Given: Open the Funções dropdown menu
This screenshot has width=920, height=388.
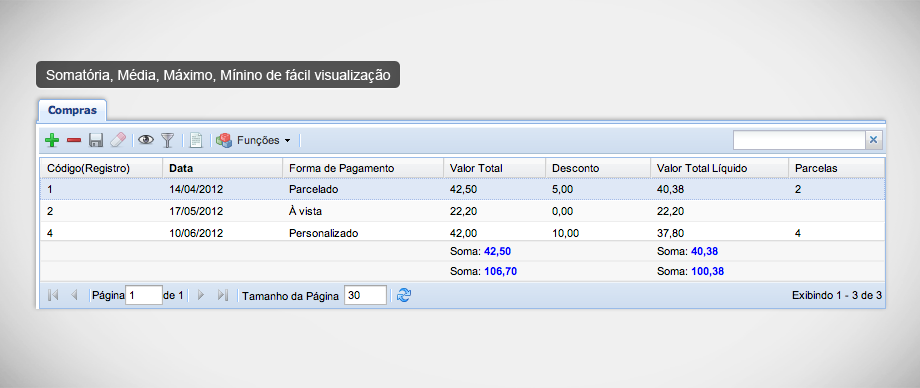Looking at the screenshot, I should 253,140.
